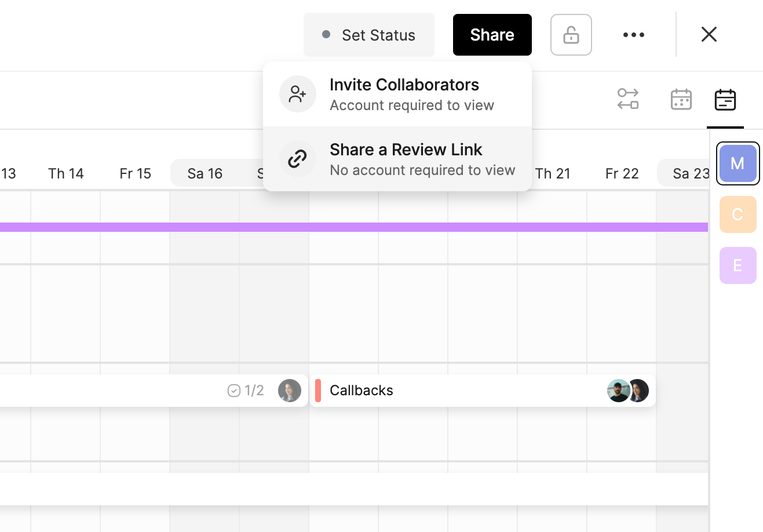The width and height of the screenshot is (763, 532).
Task: Click the padlock privacy icon
Action: pos(571,35)
